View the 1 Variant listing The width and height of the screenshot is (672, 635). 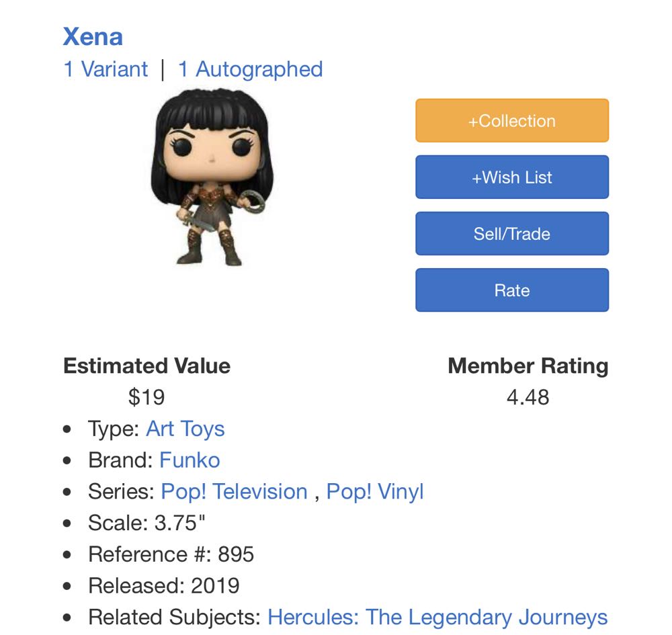(x=105, y=69)
